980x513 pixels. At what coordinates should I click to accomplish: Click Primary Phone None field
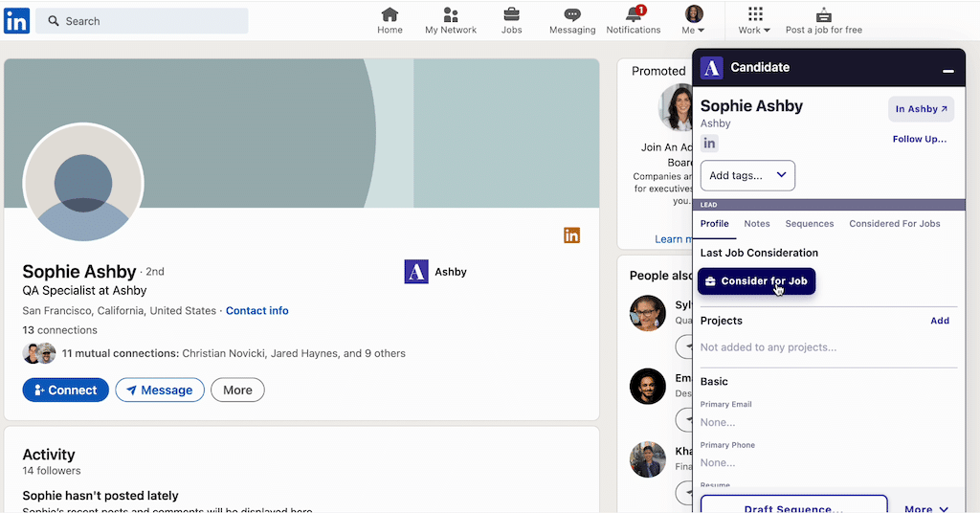point(718,463)
